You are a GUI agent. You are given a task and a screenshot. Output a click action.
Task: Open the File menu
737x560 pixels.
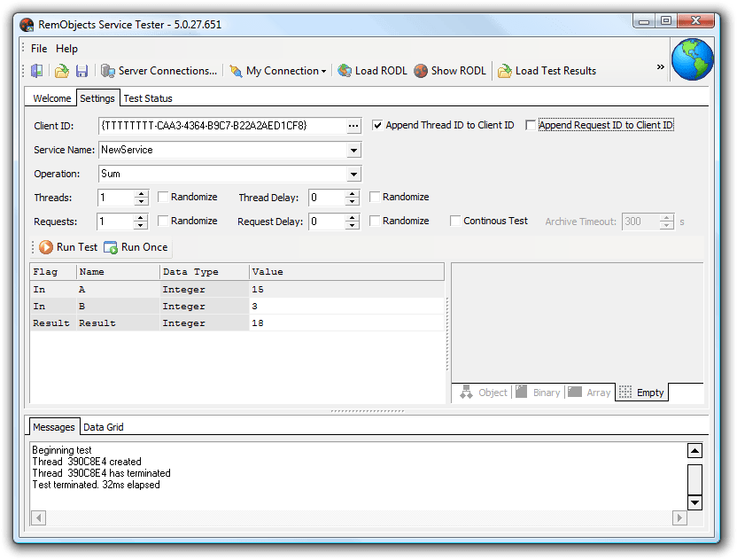(x=39, y=49)
